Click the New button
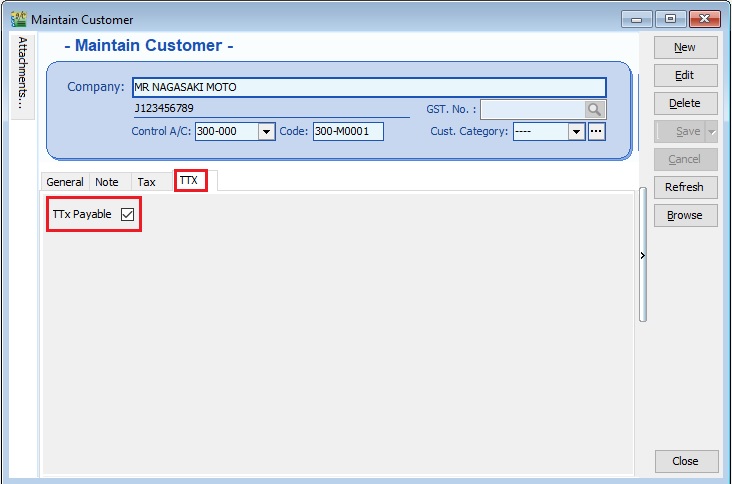The height and width of the screenshot is (484, 732). tap(685, 48)
